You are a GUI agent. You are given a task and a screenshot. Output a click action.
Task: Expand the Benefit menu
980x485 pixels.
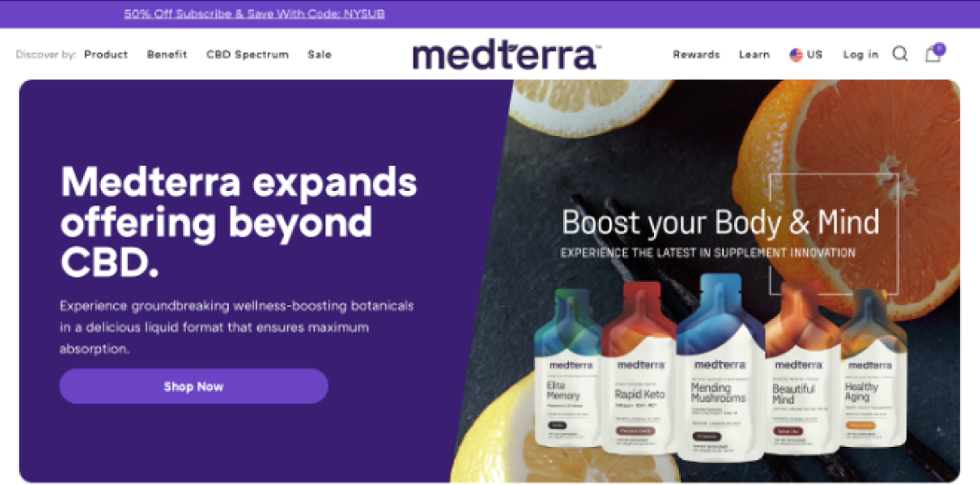[x=167, y=54]
